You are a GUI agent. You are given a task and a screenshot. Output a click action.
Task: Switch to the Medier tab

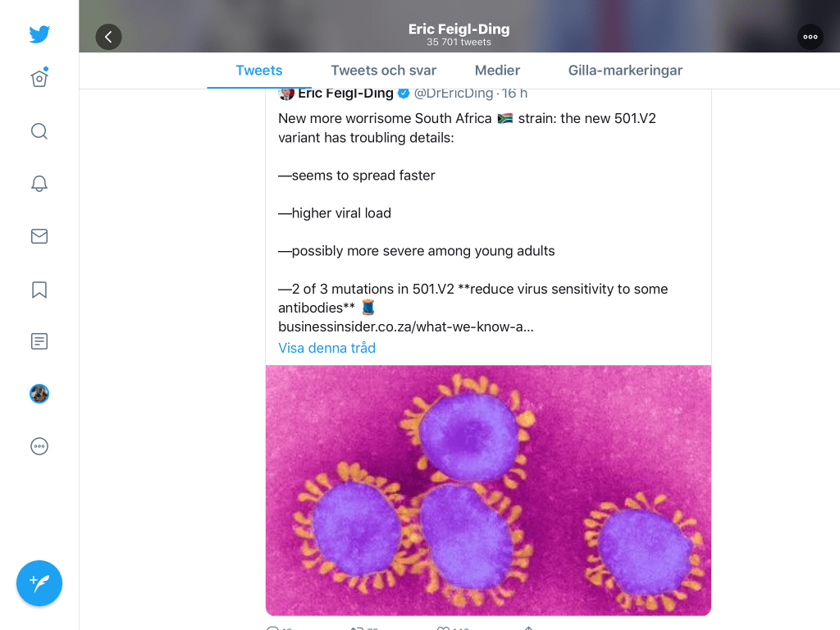tap(497, 71)
